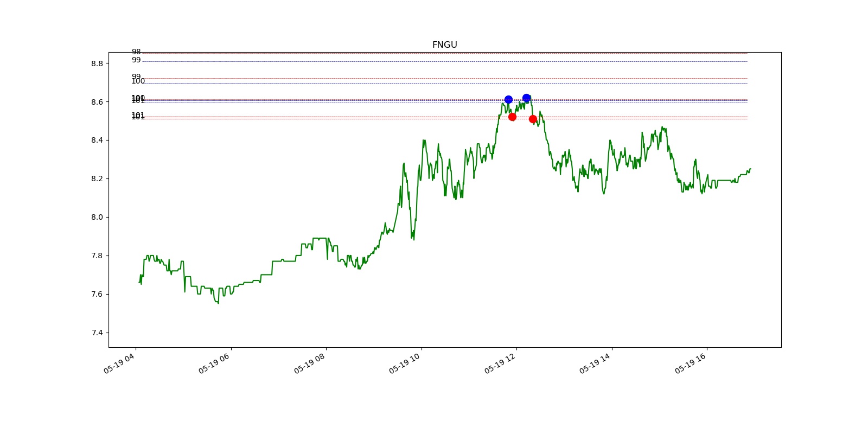Click the 05-19 12 x-axis label
Screen dimensions: 868x434
[500, 363]
